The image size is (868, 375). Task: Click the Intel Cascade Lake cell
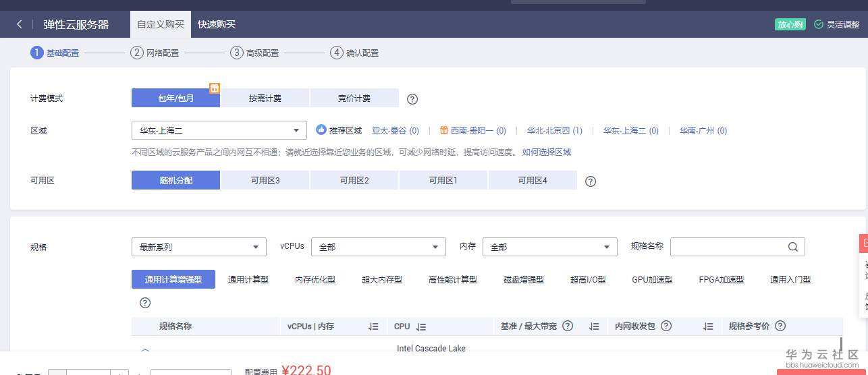[431, 348]
